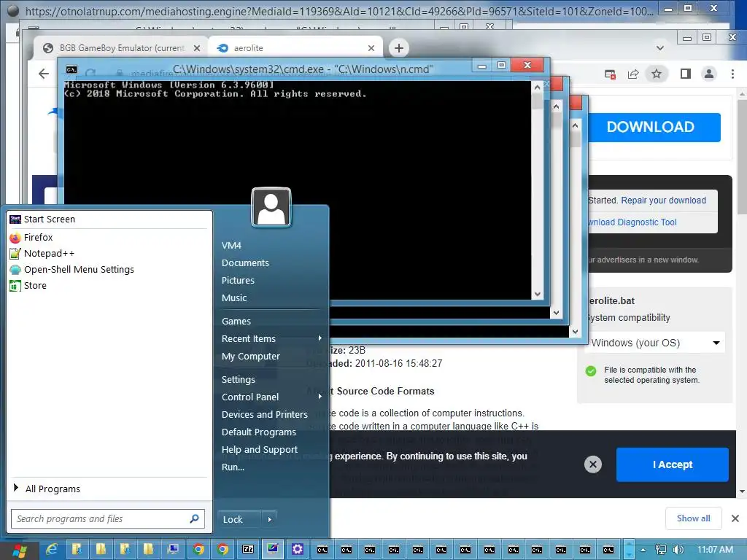
Task: Show hidden system tray icons
Action: 643,550
